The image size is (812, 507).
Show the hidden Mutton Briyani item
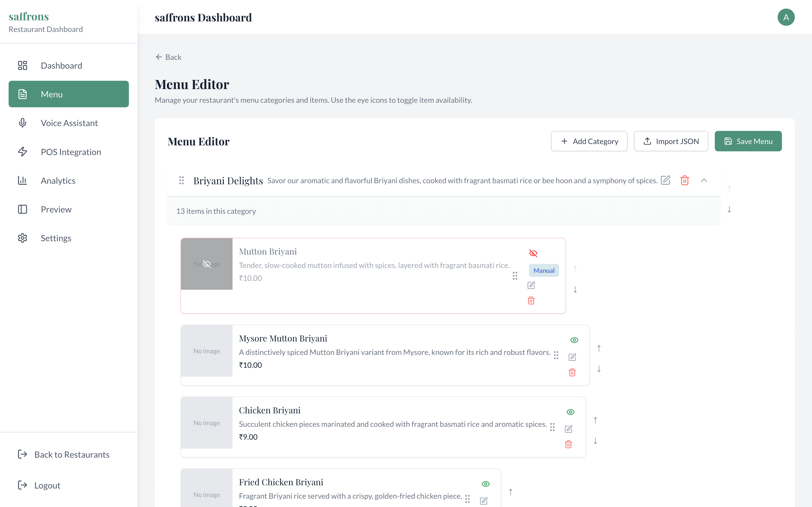pos(533,253)
